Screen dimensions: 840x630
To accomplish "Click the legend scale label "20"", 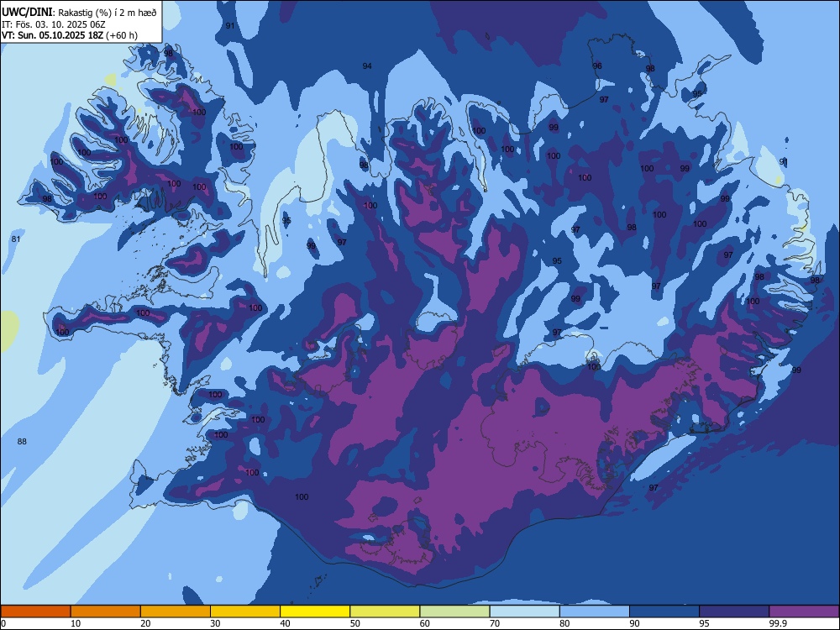I will click(145, 623).
